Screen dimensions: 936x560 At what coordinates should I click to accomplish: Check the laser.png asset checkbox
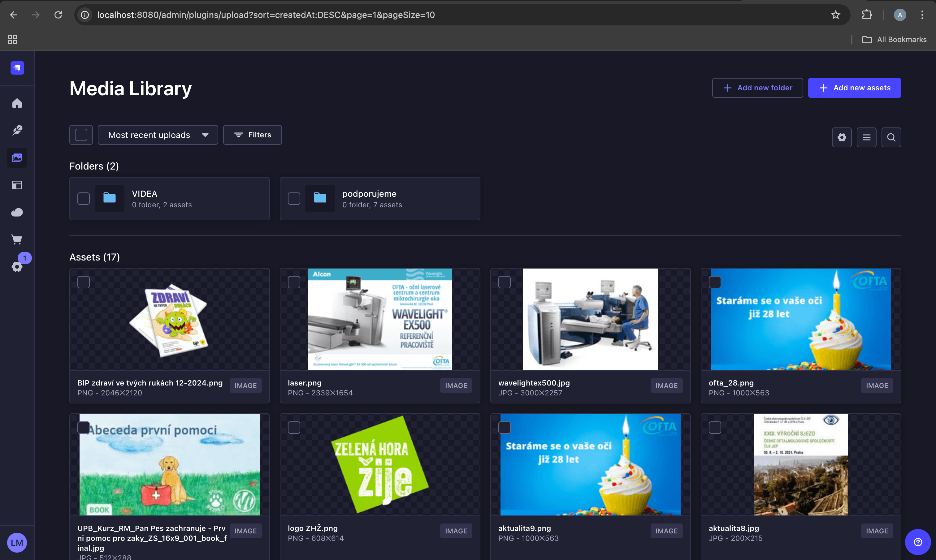pos(294,282)
